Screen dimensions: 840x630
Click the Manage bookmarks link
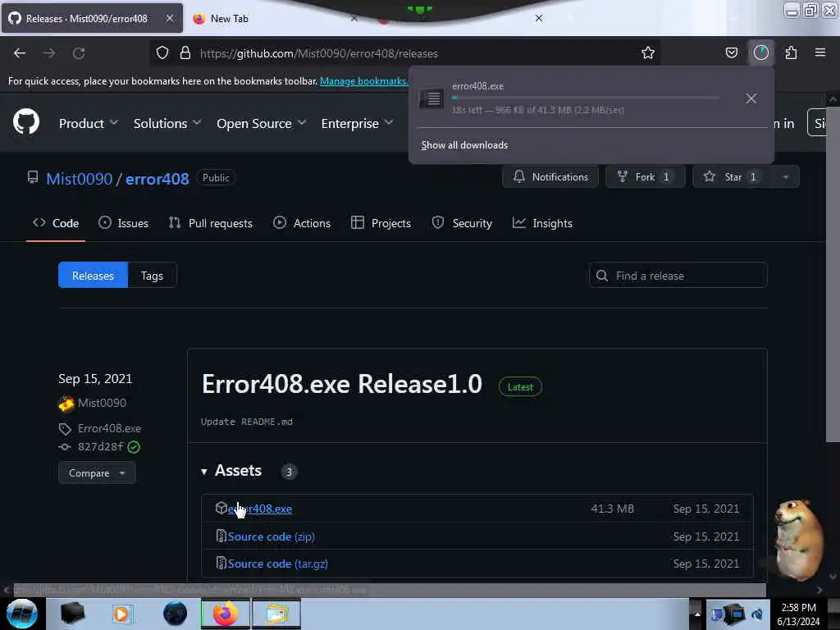pyautogui.click(x=363, y=81)
